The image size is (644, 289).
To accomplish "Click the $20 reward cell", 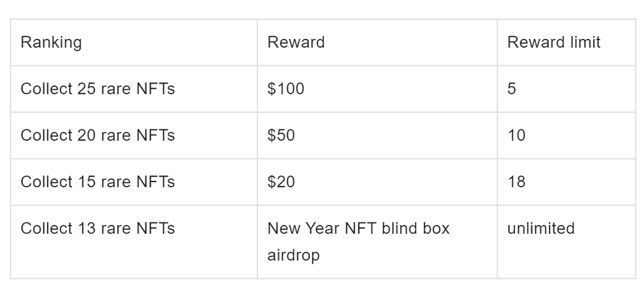I will click(x=281, y=182).
